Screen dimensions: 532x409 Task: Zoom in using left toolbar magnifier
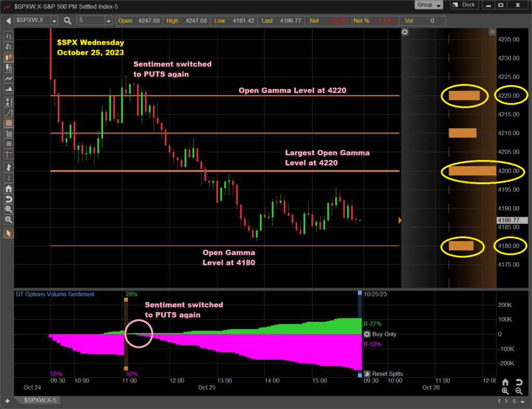(9, 209)
